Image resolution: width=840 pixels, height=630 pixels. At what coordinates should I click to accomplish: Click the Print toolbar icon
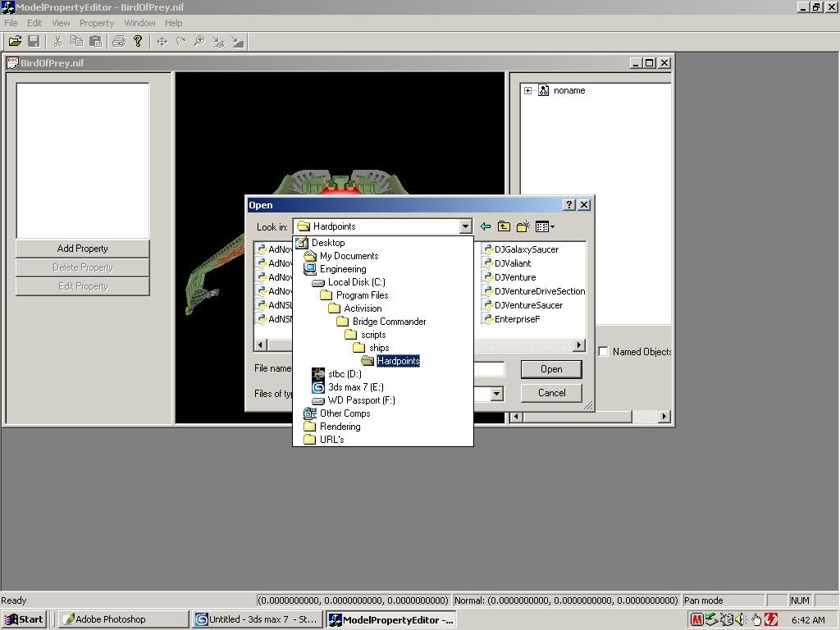point(119,41)
